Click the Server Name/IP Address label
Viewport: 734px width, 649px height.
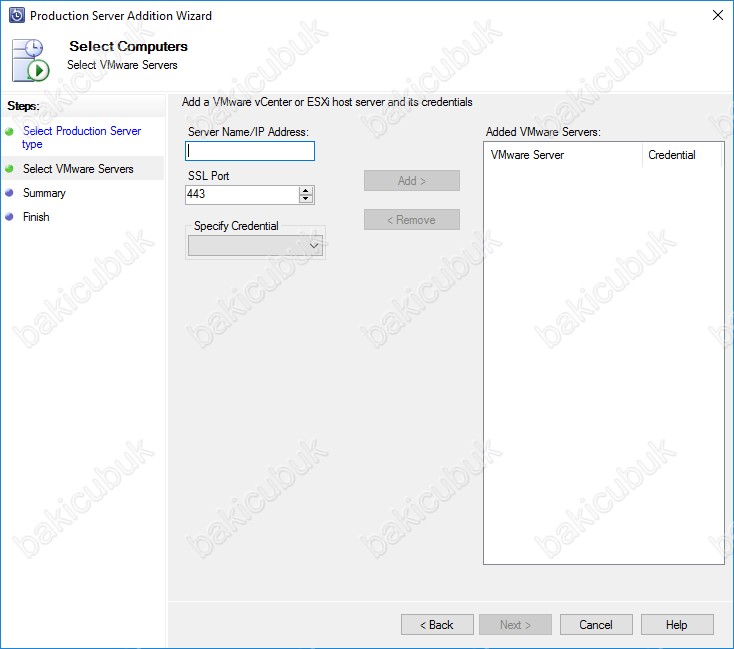click(248, 132)
